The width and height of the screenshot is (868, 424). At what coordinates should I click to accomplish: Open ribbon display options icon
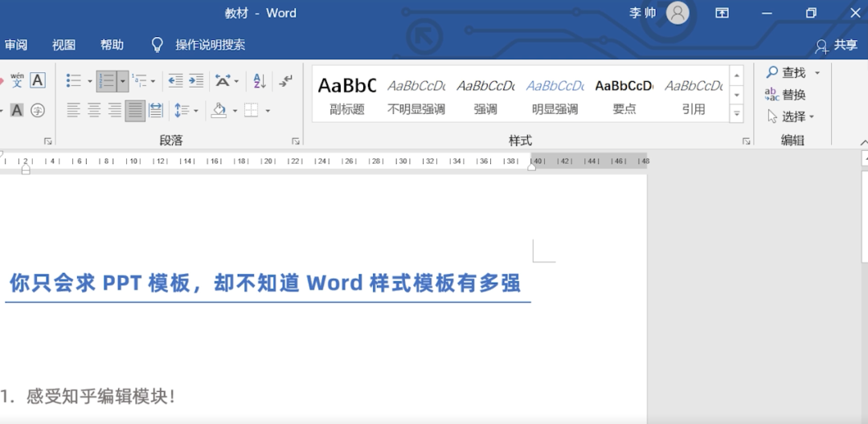click(722, 13)
